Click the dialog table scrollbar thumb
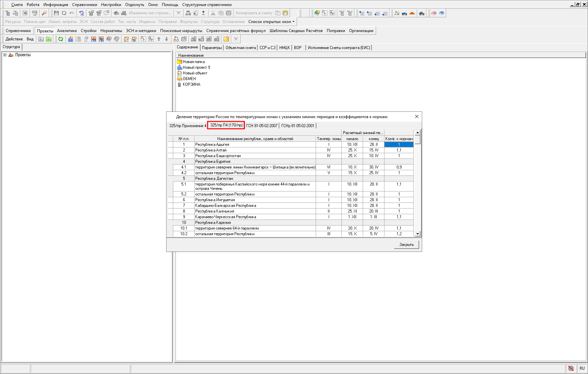Screen dimensions: 588x374 (417, 139)
